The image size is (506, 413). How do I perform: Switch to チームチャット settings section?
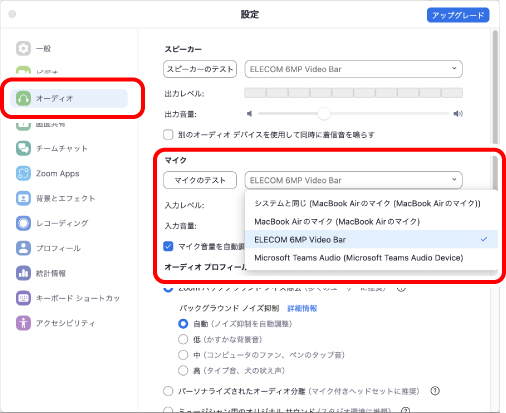tap(62, 148)
